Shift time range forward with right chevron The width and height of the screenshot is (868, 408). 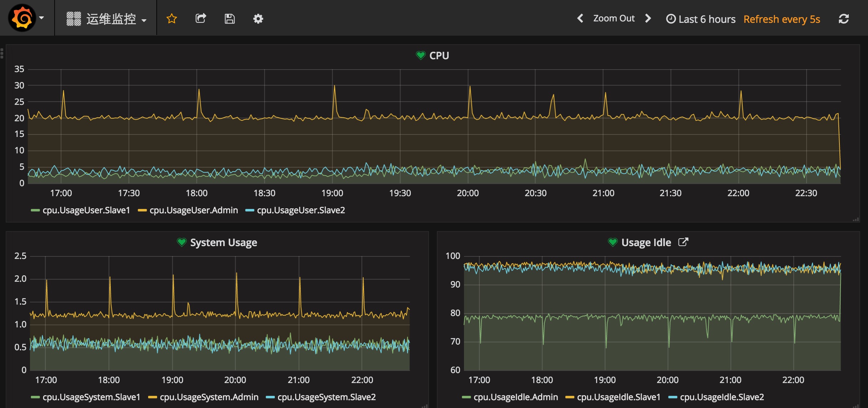click(648, 18)
